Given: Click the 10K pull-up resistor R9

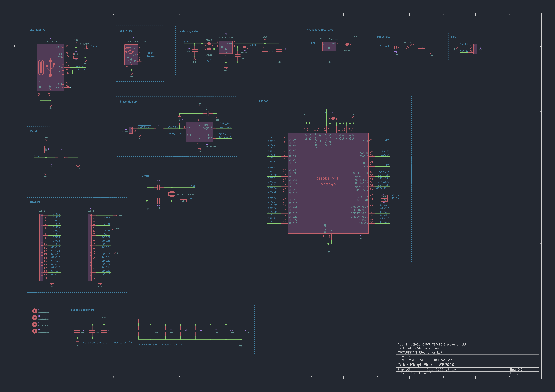Looking at the screenshot, I should pos(46,150).
